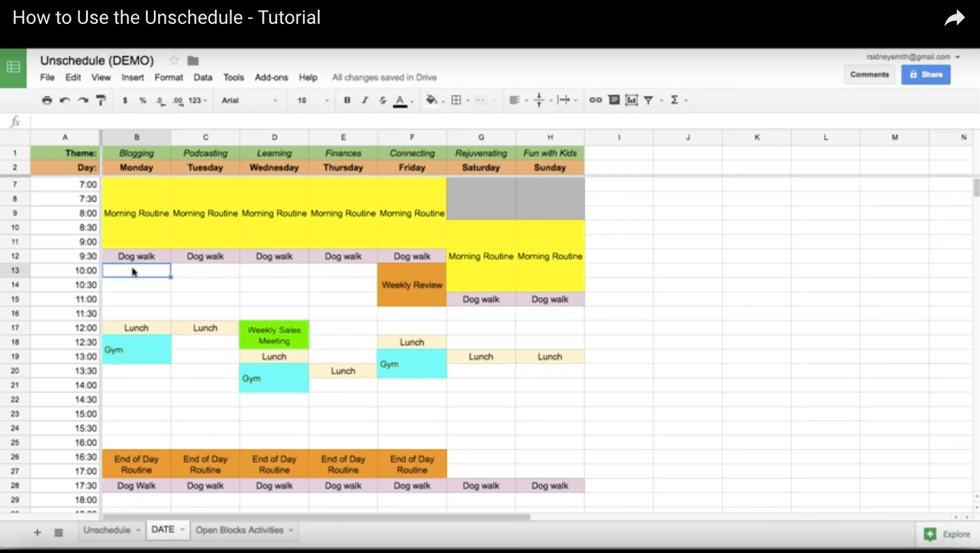Select row 13 header
This screenshot has width=980, height=553.
tap(15, 271)
